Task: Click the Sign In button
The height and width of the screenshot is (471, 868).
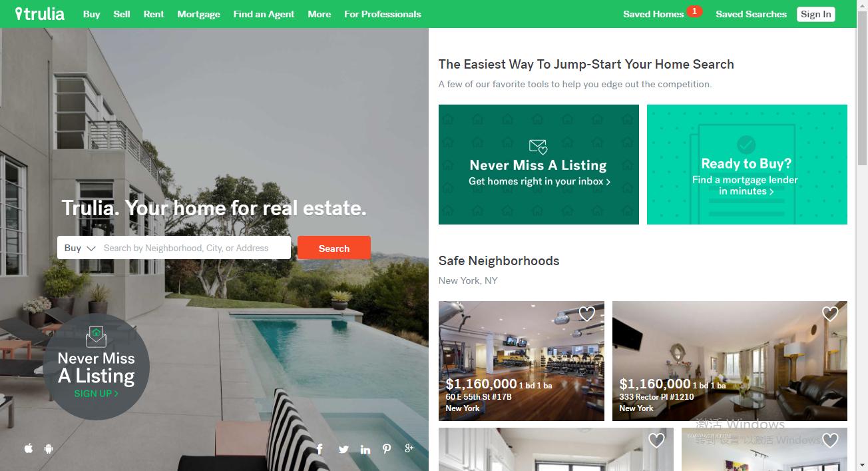Action: pos(816,14)
